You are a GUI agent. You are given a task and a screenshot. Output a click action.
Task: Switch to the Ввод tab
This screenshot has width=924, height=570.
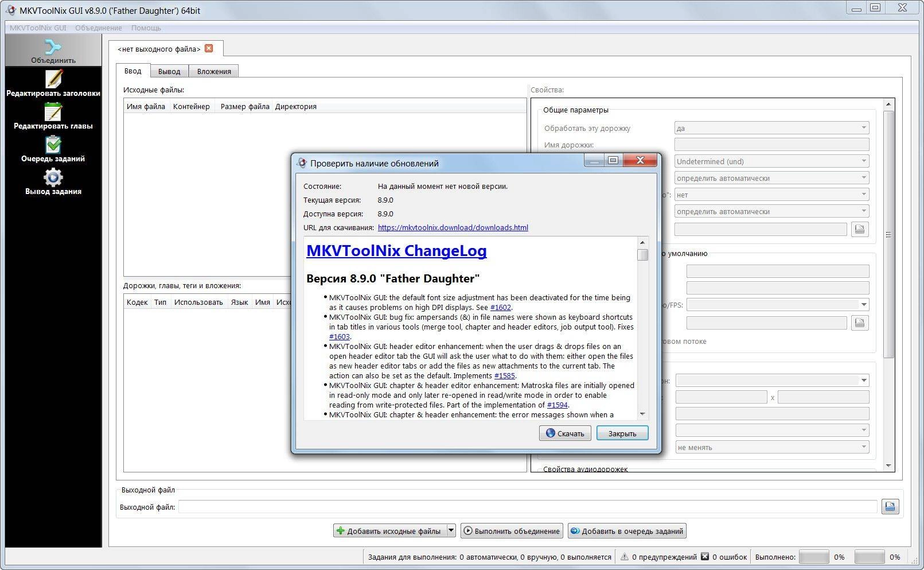tap(132, 71)
